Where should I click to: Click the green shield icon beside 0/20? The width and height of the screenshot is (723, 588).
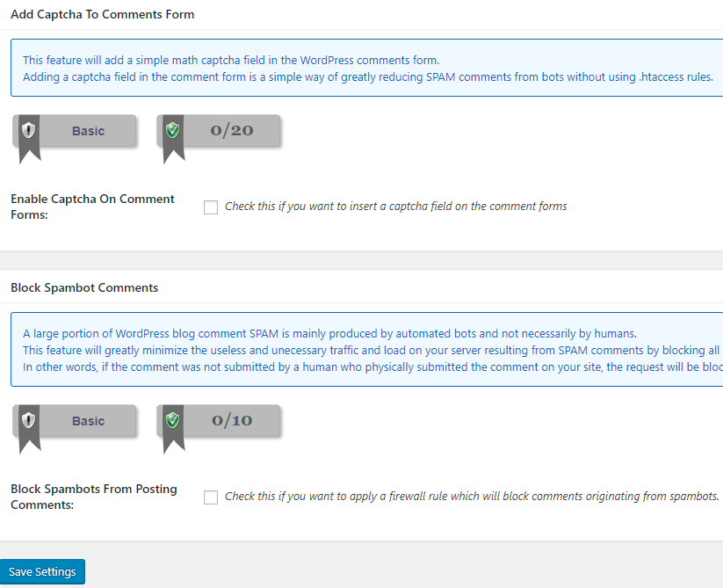(x=173, y=130)
